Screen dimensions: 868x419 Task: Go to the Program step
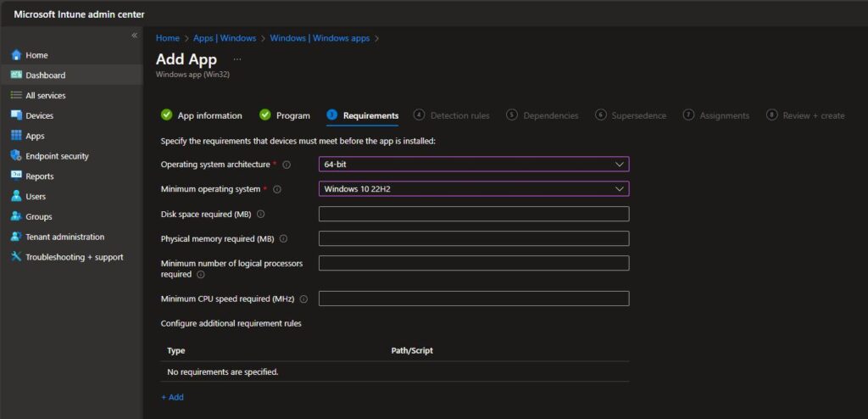pos(285,115)
